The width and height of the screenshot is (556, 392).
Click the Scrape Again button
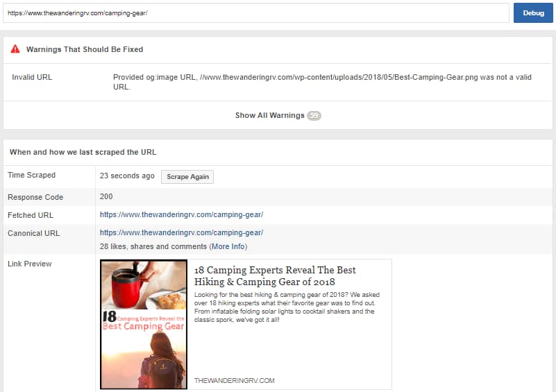click(x=187, y=176)
